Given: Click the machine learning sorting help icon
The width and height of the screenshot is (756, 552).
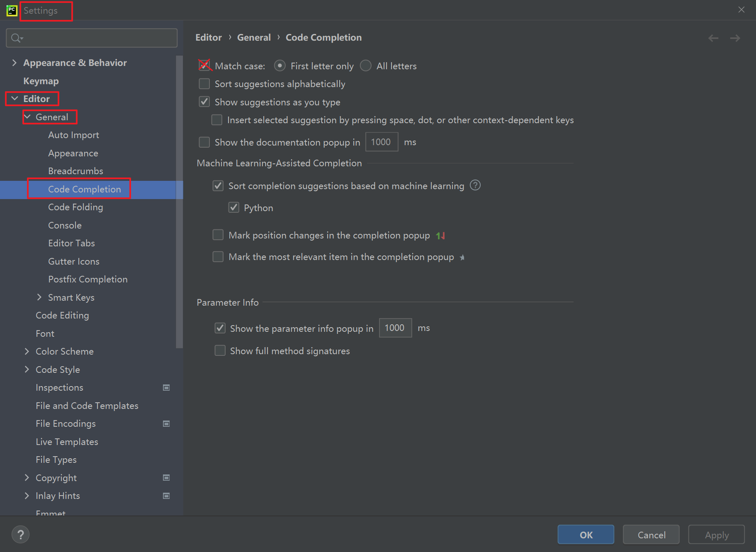Looking at the screenshot, I should click(x=475, y=185).
